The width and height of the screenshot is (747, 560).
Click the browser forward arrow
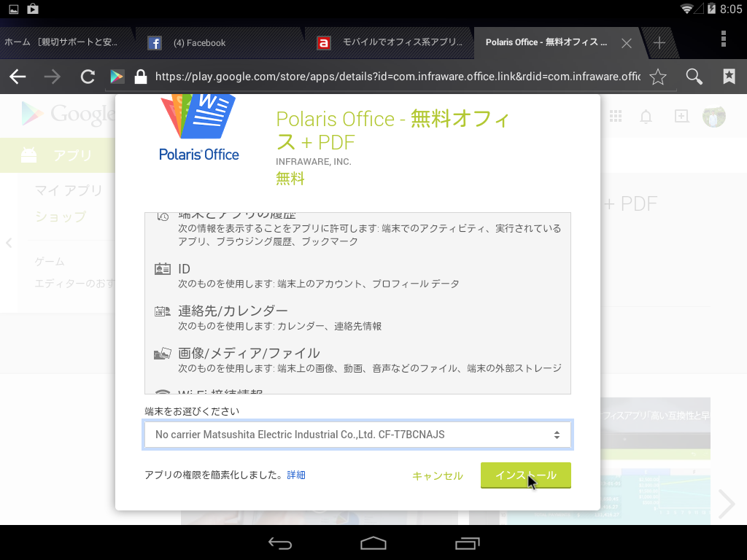[53, 77]
